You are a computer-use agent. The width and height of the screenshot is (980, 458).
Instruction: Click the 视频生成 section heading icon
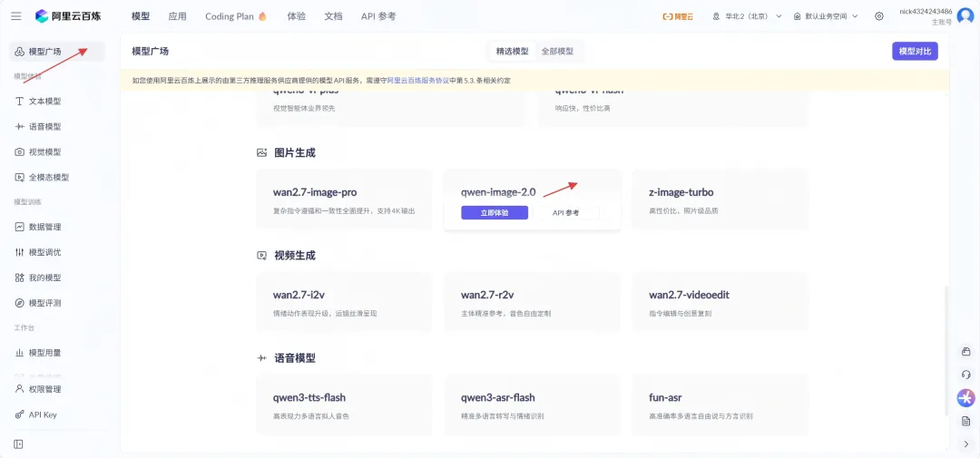click(261, 256)
